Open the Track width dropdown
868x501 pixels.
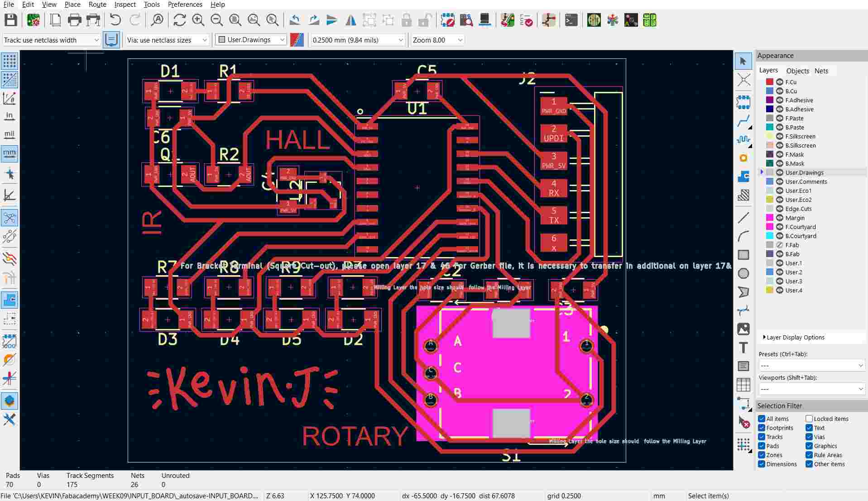pyautogui.click(x=51, y=40)
